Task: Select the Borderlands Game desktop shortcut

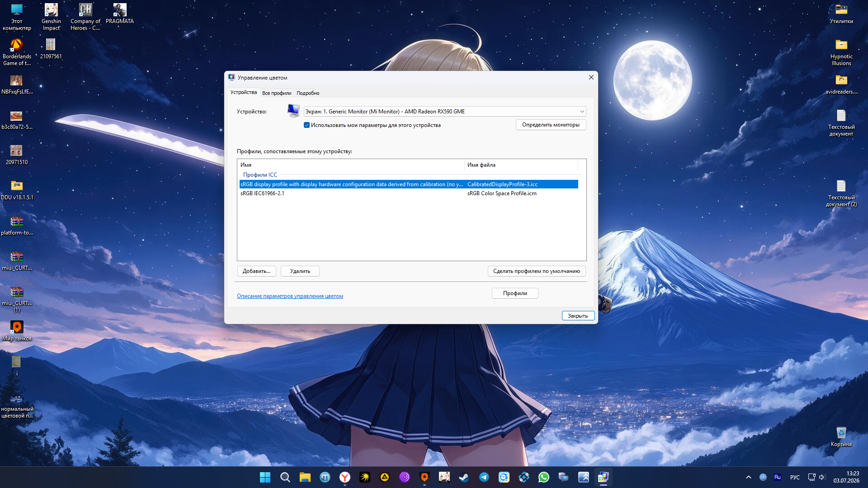Action: coord(17,52)
